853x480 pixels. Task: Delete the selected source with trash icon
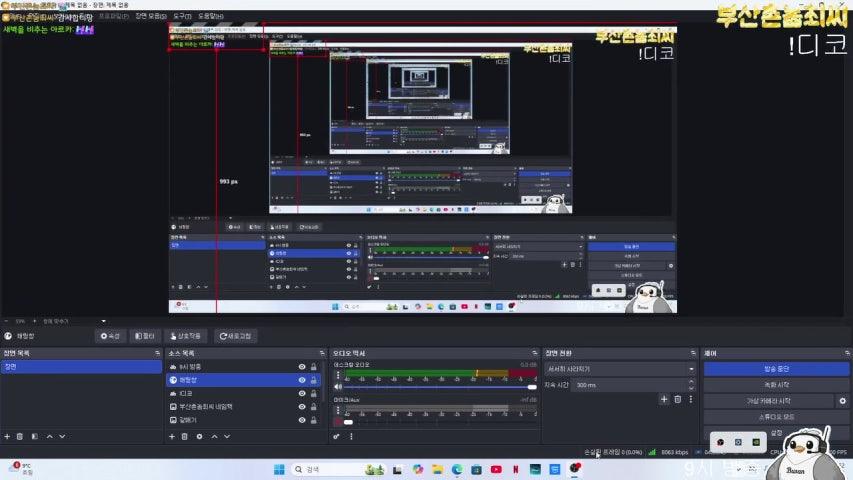click(x=185, y=436)
